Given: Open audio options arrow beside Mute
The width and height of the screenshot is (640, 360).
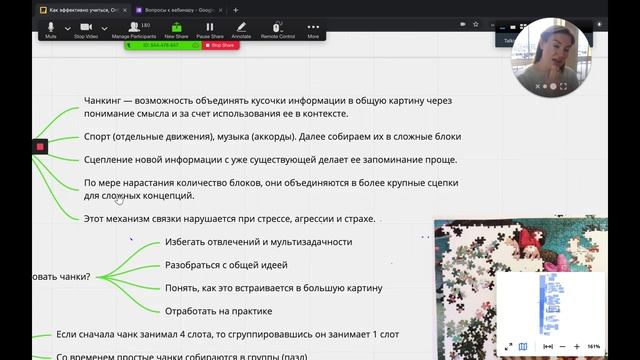Looking at the screenshot, I should (68, 29).
